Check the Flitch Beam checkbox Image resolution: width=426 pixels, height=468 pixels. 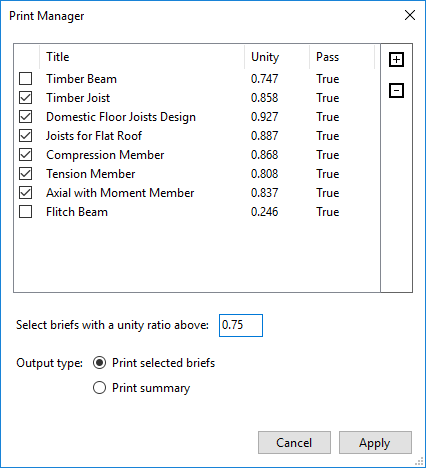pos(26,212)
